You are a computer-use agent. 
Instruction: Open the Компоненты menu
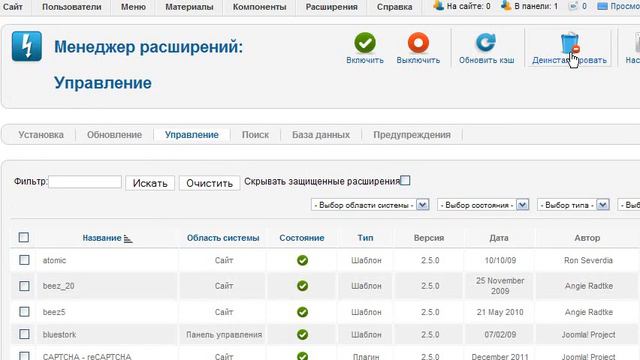point(260,7)
